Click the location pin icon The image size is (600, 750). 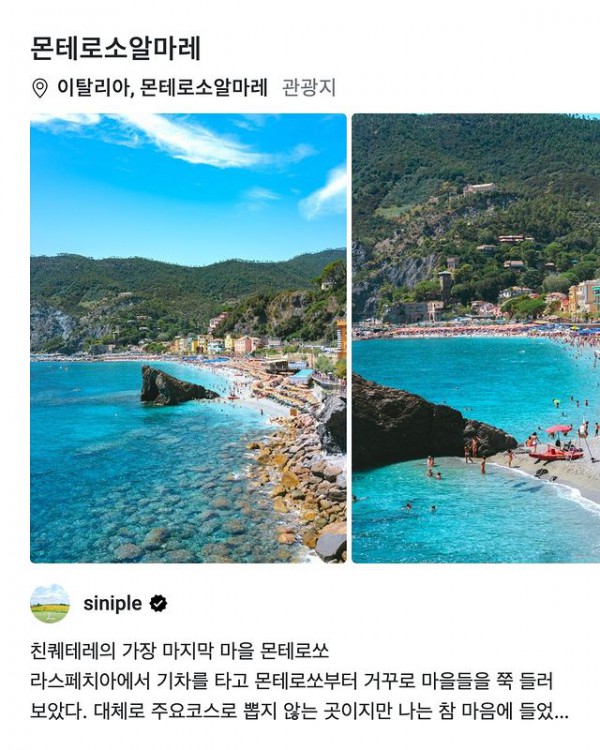click(40, 88)
